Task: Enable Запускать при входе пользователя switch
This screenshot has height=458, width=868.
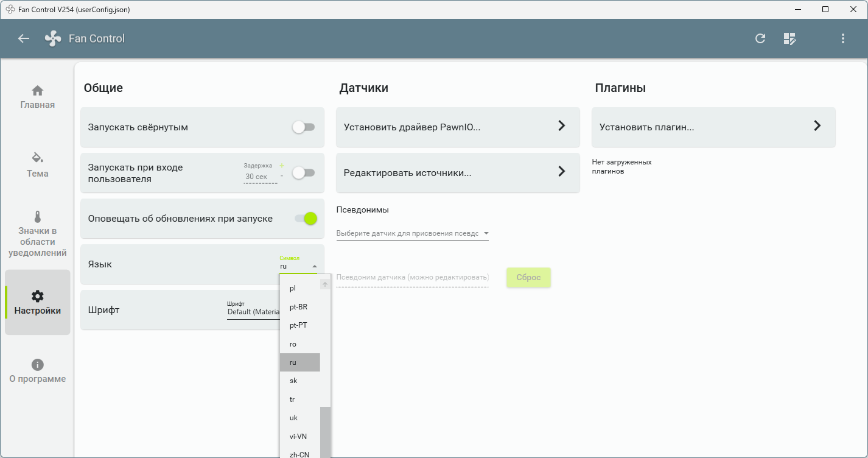Action: tap(304, 173)
